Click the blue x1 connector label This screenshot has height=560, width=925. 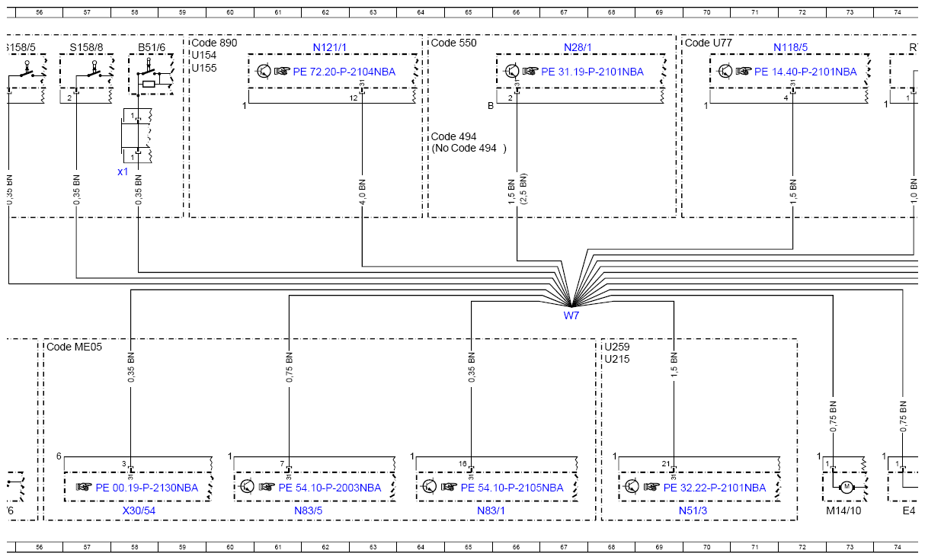pos(123,171)
